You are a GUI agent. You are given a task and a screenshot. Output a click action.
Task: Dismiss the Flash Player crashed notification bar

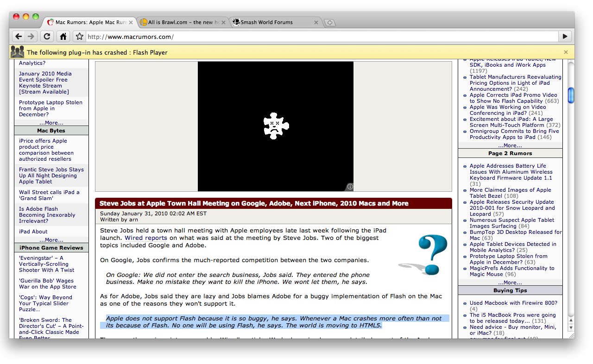pos(566,52)
